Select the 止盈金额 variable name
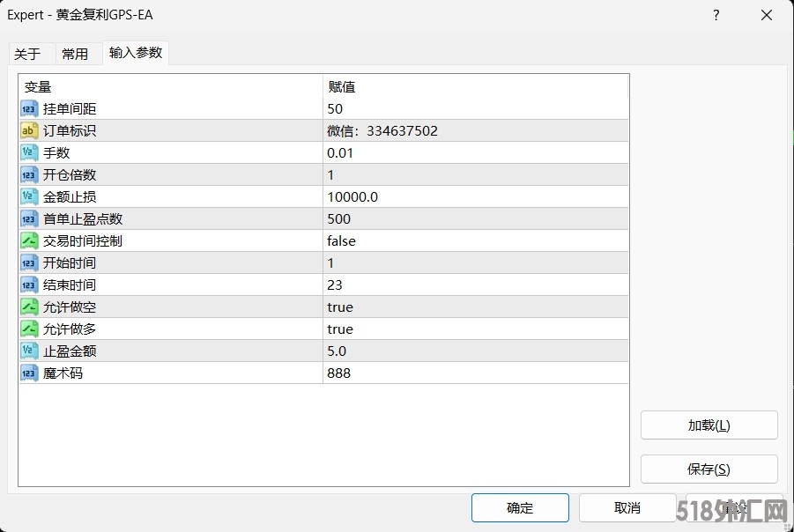The height and width of the screenshot is (532, 794). (70, 351)
